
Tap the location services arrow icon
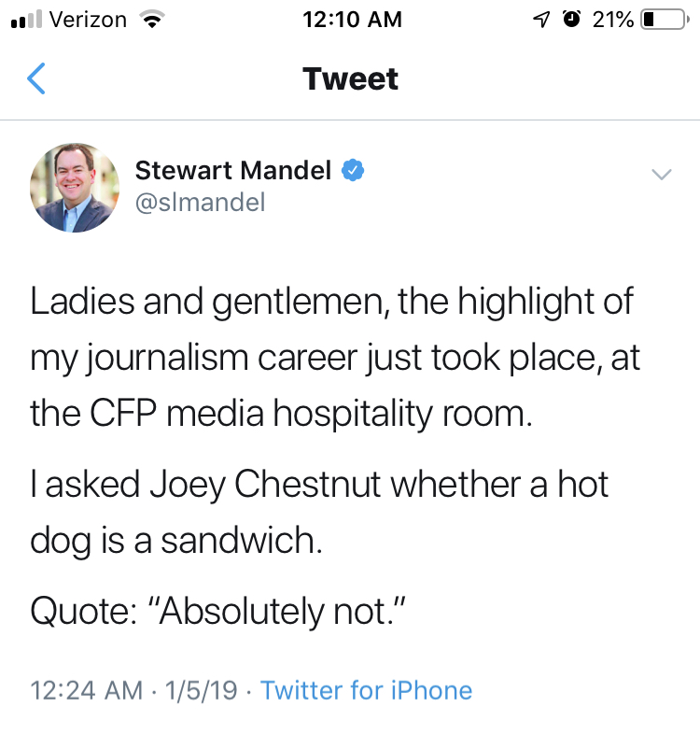tap(541, 20)
